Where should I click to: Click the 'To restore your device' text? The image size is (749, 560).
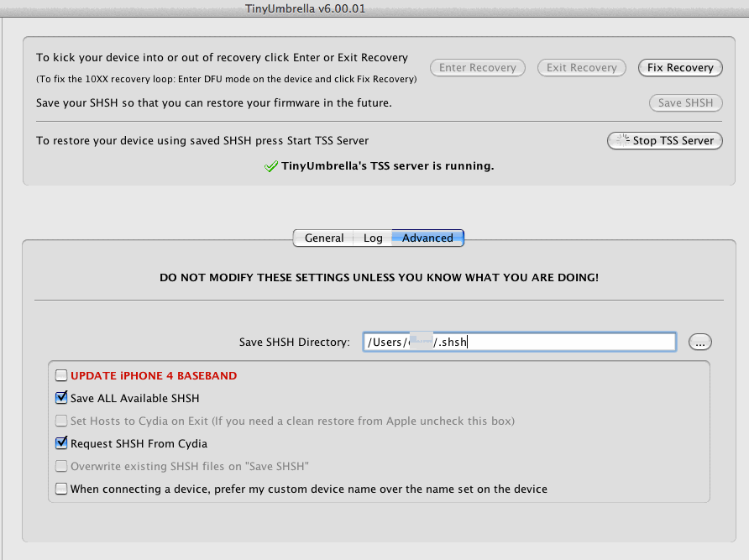click(x=202, y=140)
